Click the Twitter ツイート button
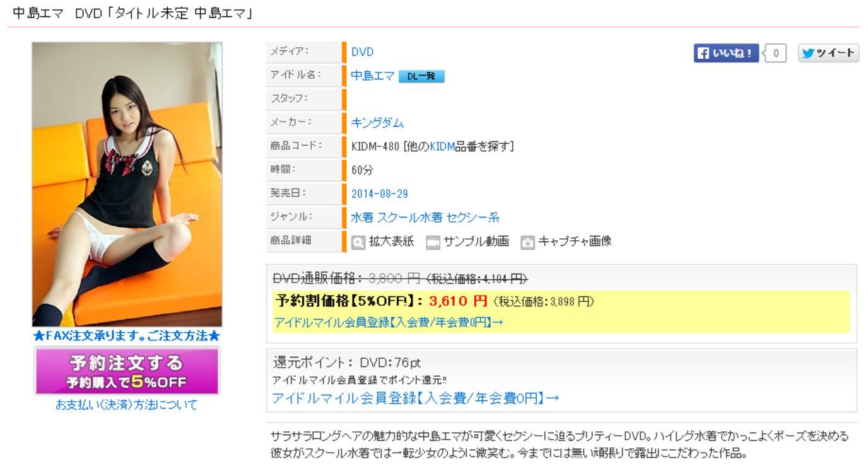 [x=829, y=54]
